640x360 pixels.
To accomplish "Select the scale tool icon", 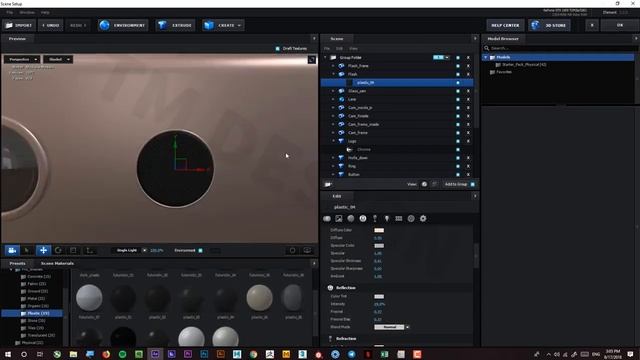I will (73, 250).
